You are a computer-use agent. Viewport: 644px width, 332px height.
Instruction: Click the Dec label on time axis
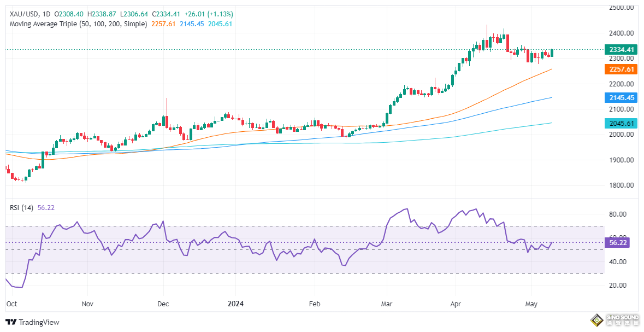tap(163, 302)
